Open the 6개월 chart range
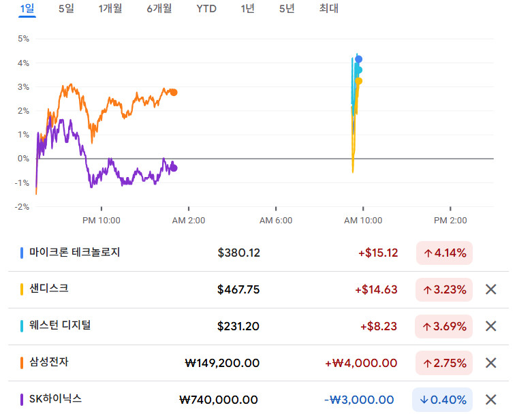Viewport: 532px width, 414px height. (159, 9)
